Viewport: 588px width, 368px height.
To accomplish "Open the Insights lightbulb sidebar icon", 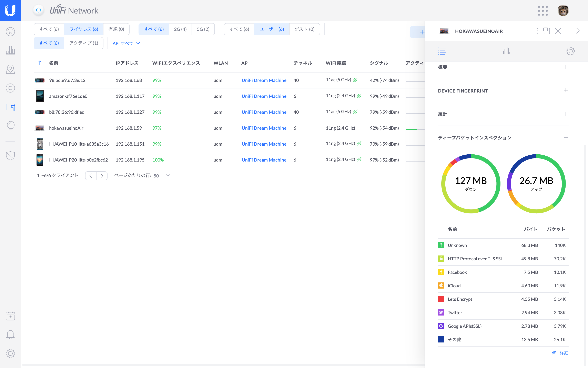I will coord(10,125).
